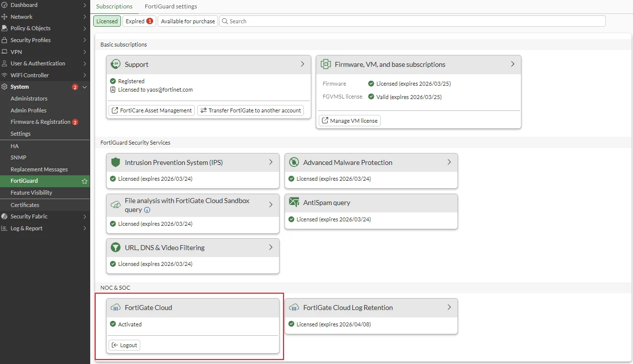Expand the Support card chevron

(x=302, y=64)
